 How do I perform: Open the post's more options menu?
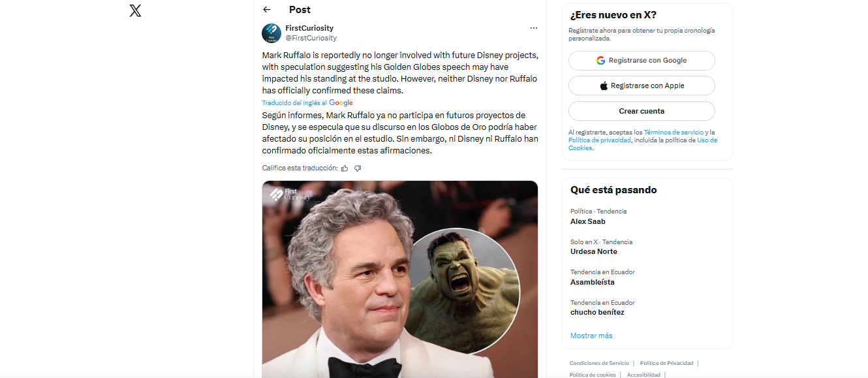[x=534, y=28]
